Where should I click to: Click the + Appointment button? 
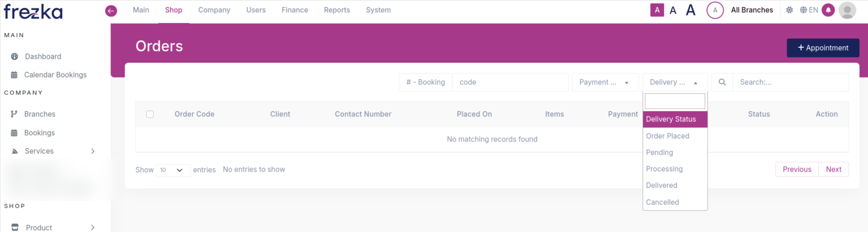tap(822, 48)
